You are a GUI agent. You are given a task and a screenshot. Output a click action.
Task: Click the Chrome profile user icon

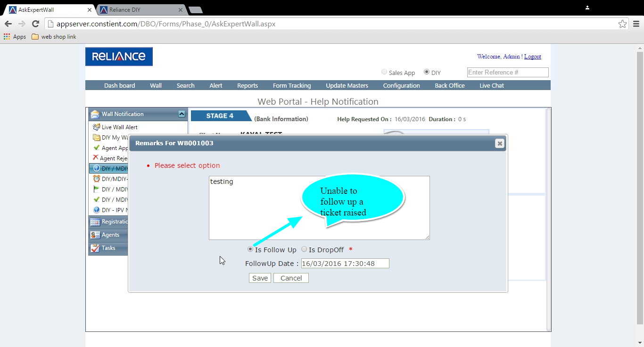pyautogui.click(x=587, y=8)
